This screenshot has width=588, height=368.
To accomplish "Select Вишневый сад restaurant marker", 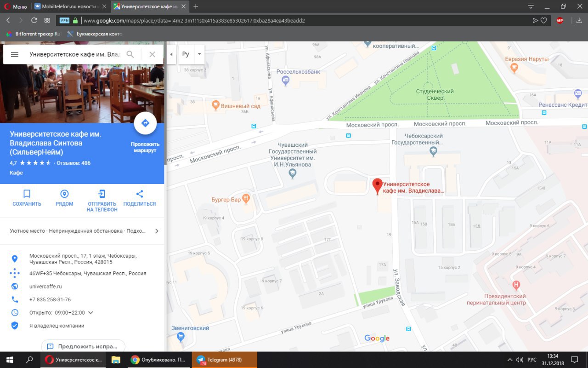I will click(x=215, y=105).
